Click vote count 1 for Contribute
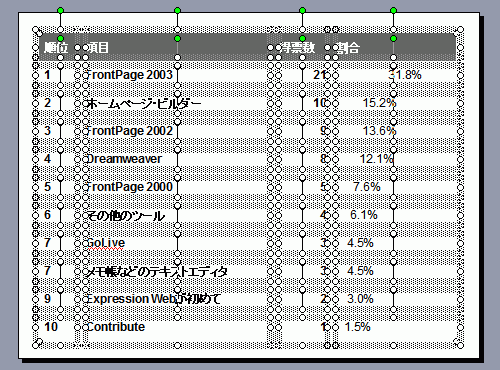Image resolution: width=500 pixels, height=370 pixels. pyautogui.click(x=323, y=327)
